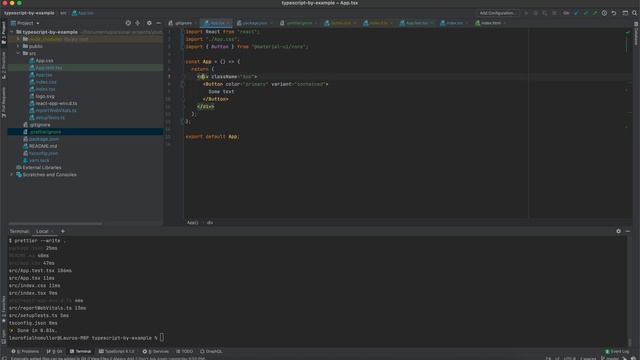Image resolution: width=640 pixels, height=360 pixels.
Task: Open terminal panel settings gear
Action: click(618, 231)
